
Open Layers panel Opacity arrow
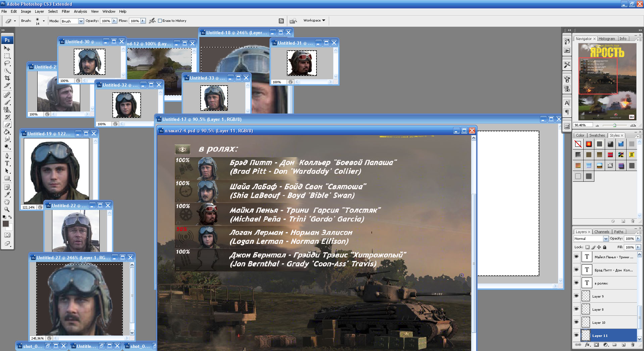638,238
